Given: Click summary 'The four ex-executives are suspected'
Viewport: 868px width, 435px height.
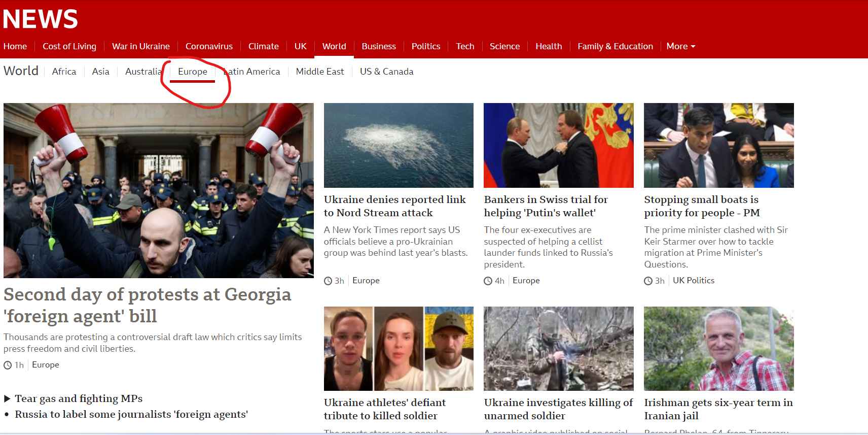Looking at the screenshot, I should coord(549,247).
